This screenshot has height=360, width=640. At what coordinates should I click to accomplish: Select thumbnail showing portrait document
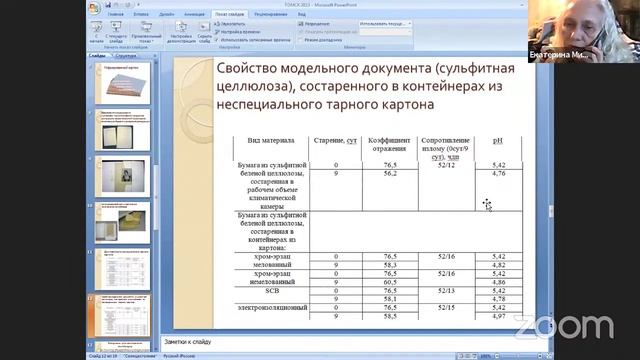tap(122, 176)
